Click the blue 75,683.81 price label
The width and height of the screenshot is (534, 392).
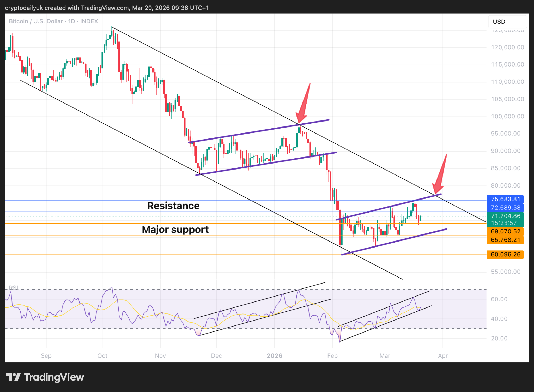(x=505, y=199)
